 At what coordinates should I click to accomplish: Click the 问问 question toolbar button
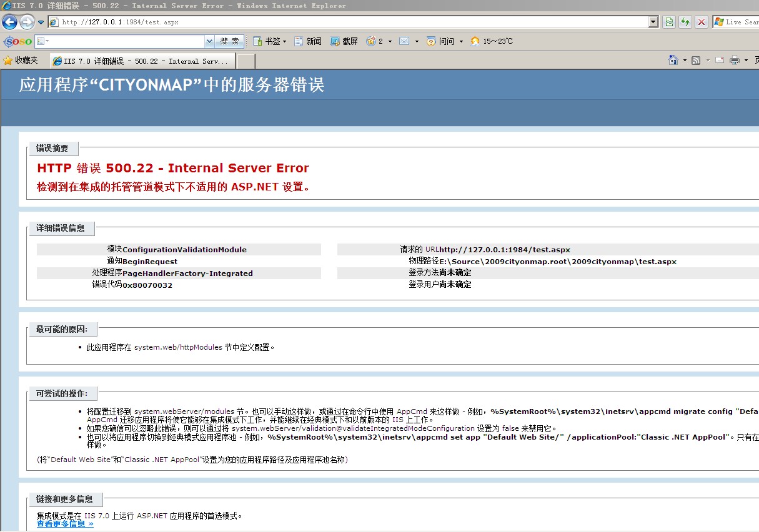pos(440,41)
